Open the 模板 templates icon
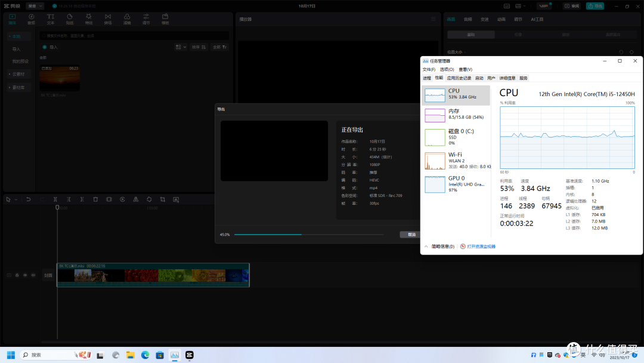The width and height of the screenshot is (644, 363). coord(165,19)
